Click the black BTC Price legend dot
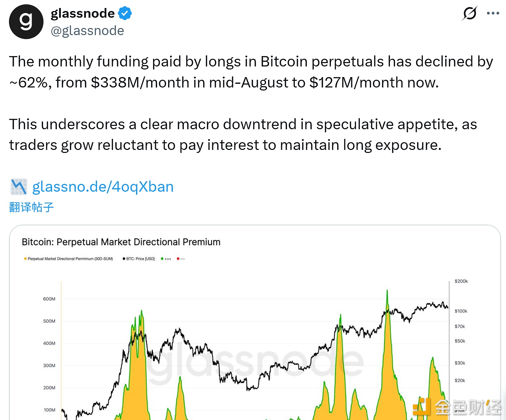The image size is (506, 420). tap(124, 258)
